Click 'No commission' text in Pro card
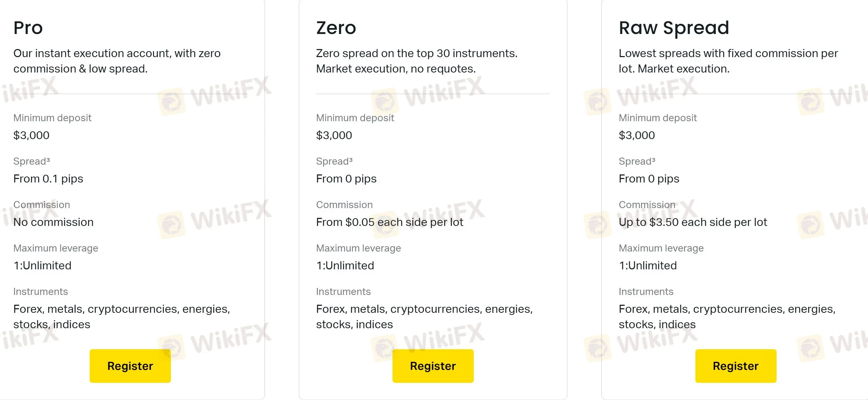This screenshot has width=868, height=400. [x=54, y=222]
